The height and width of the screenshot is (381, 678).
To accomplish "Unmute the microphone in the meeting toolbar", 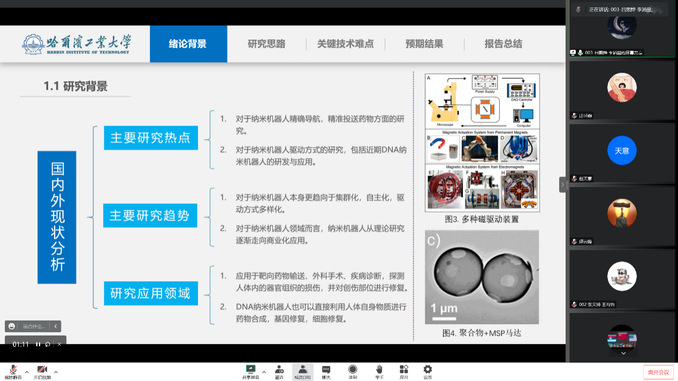I will (13, 372).
